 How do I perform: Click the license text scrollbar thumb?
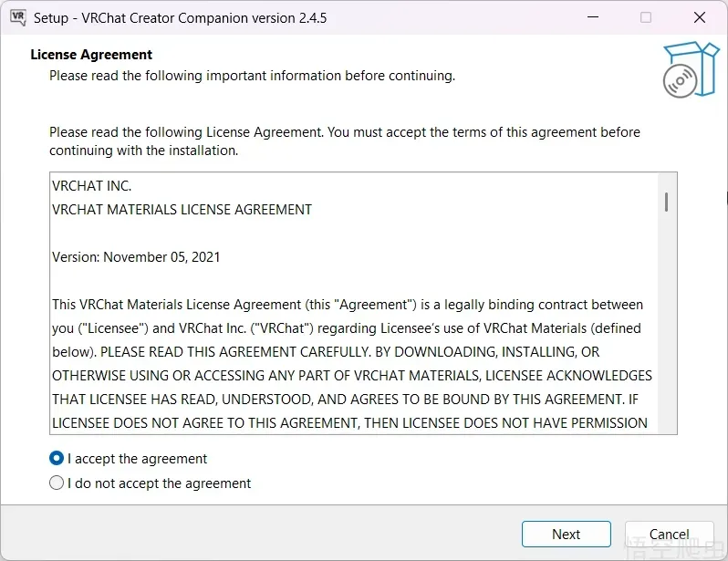point(667,201)
